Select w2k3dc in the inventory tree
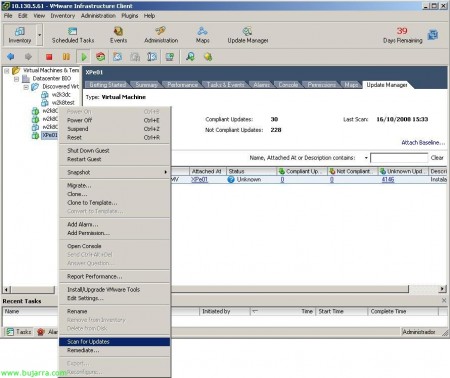This screenshot has height=378, width=450. point(61,94)
